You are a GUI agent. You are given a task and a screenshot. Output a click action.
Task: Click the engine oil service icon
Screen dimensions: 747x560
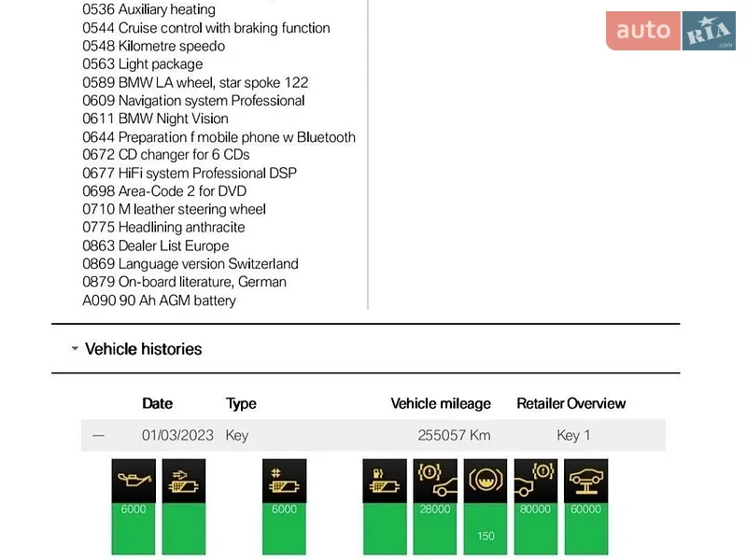[134, 480]
